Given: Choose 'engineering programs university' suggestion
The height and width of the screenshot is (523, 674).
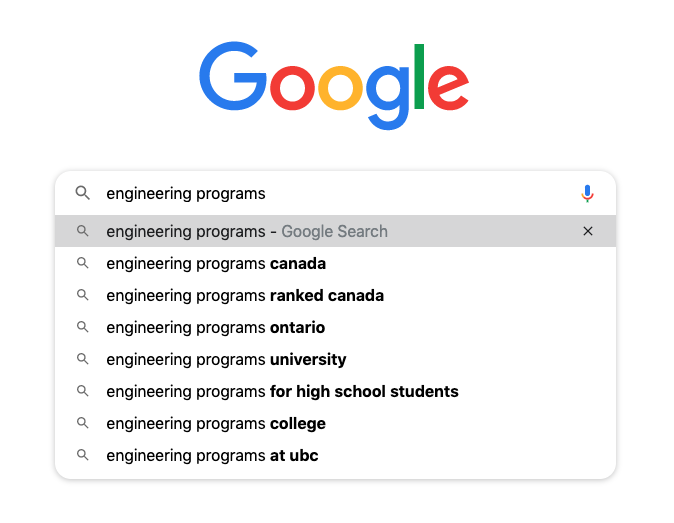Looking at the screenshot, I should coord(335,359).
